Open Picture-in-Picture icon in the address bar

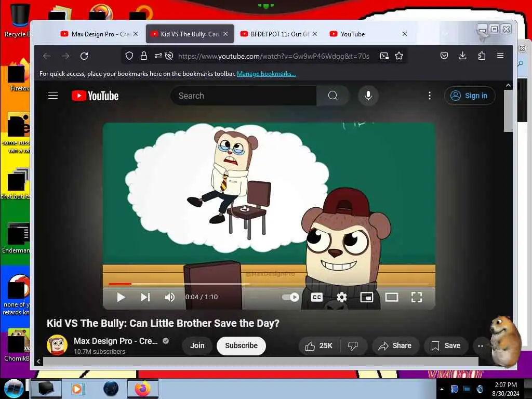[x=384, y=56]
